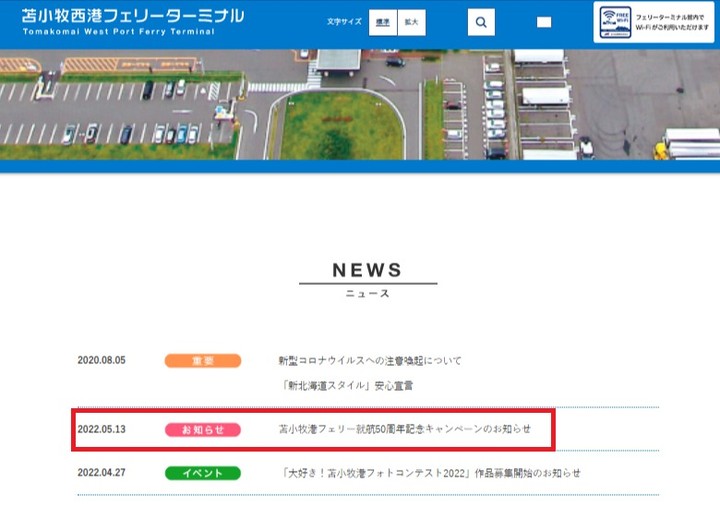This screenshot has height=505, width=720.
Task: Open 苫小牧港フェリー就航50周年記念キャンペーン news link
Action: pyautogui.click(x=405, y=429)
